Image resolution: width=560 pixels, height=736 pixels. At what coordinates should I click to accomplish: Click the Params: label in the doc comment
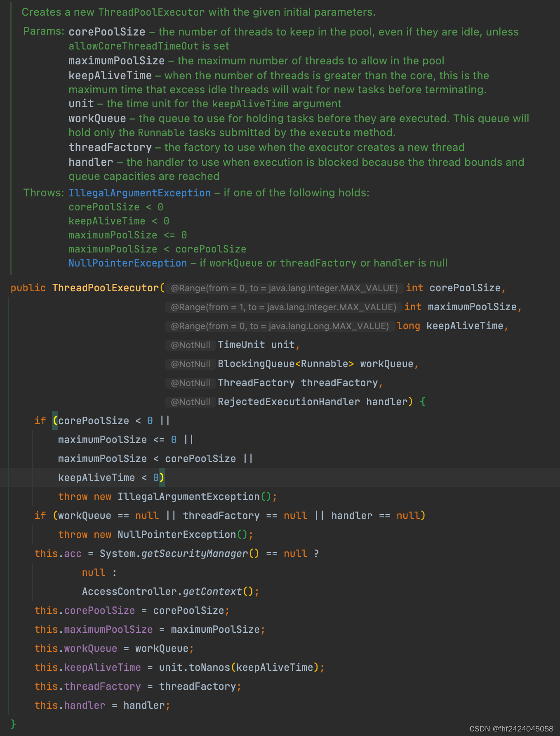click(x=44, y=31)
